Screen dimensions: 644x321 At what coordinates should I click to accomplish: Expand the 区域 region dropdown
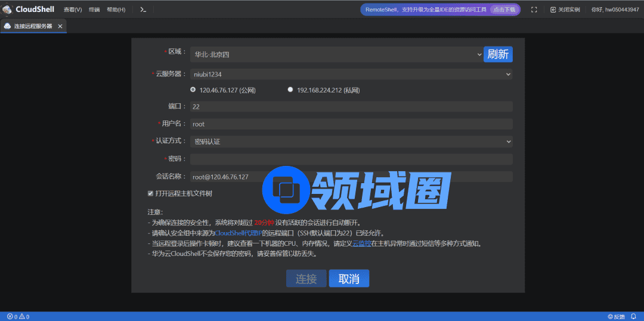(336, 54)
